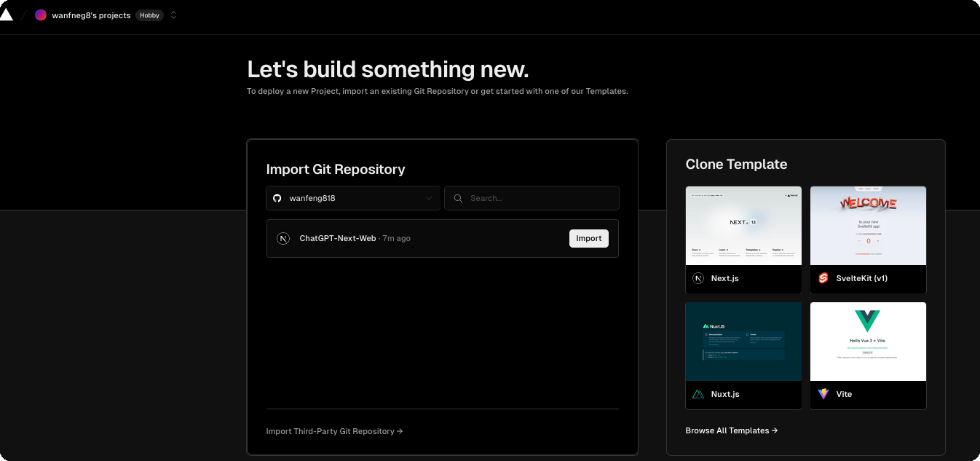Open Browse All Templates link
980x461 pixels.
pyautogui.click(x=732, y=430)
